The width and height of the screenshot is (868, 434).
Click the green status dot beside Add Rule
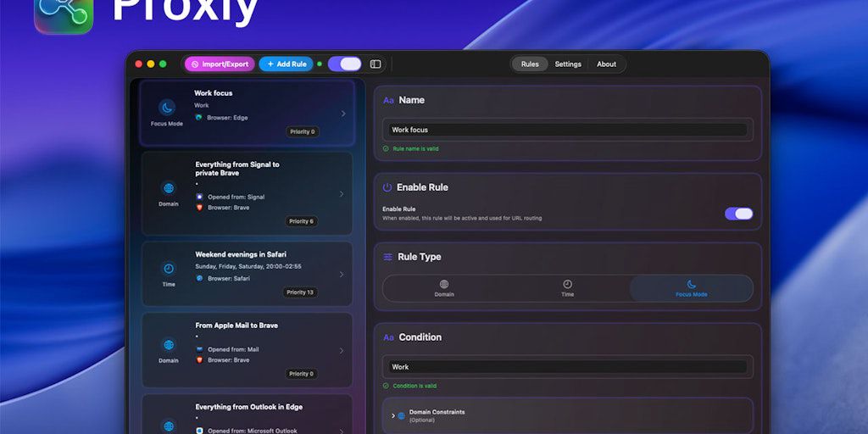click(x=320, y=64)
